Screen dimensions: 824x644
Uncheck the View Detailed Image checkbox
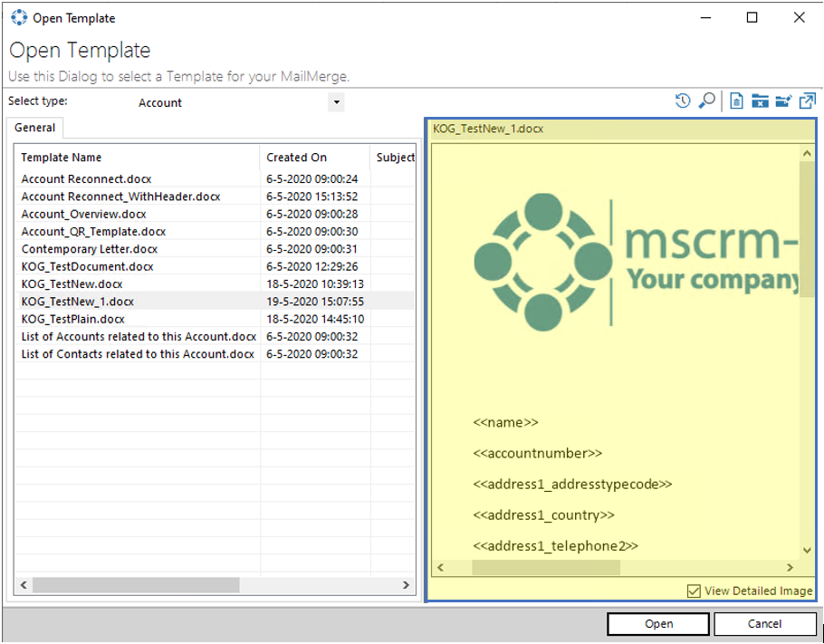point(694,591)
